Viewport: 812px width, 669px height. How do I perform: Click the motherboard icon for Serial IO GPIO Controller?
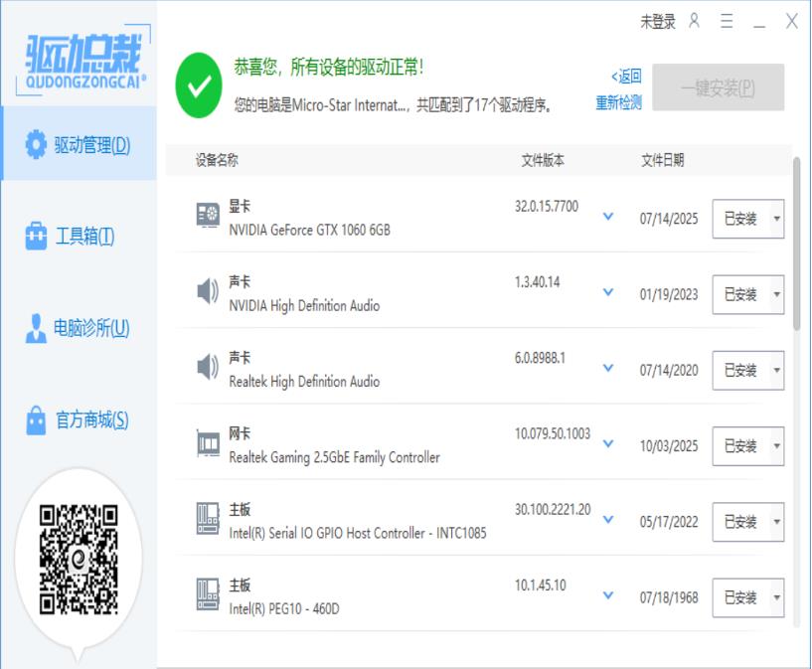(208, 518)
